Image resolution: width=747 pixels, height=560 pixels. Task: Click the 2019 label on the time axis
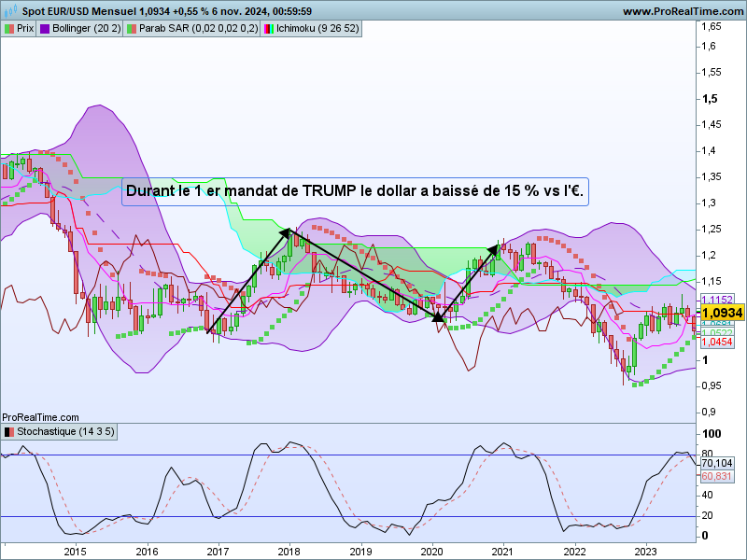tap(360, 553)
